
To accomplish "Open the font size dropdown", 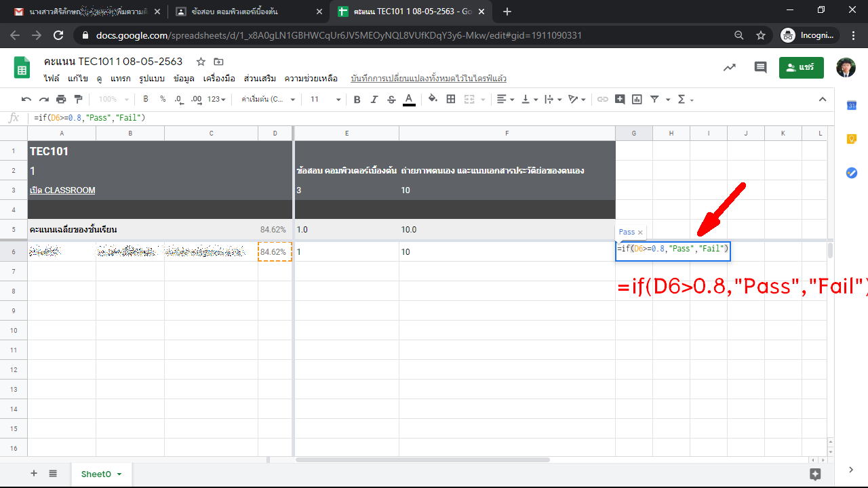I will coord(325,100).
